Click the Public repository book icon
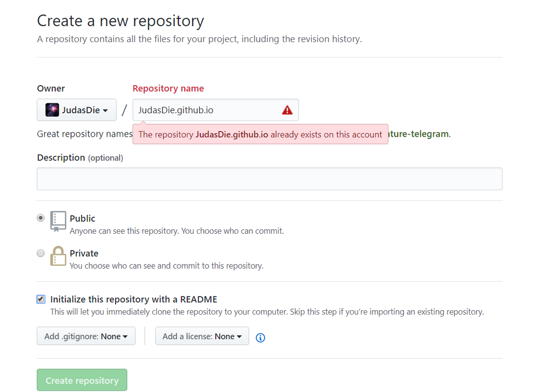Viewport: 550px width, 392px height. 58,221
